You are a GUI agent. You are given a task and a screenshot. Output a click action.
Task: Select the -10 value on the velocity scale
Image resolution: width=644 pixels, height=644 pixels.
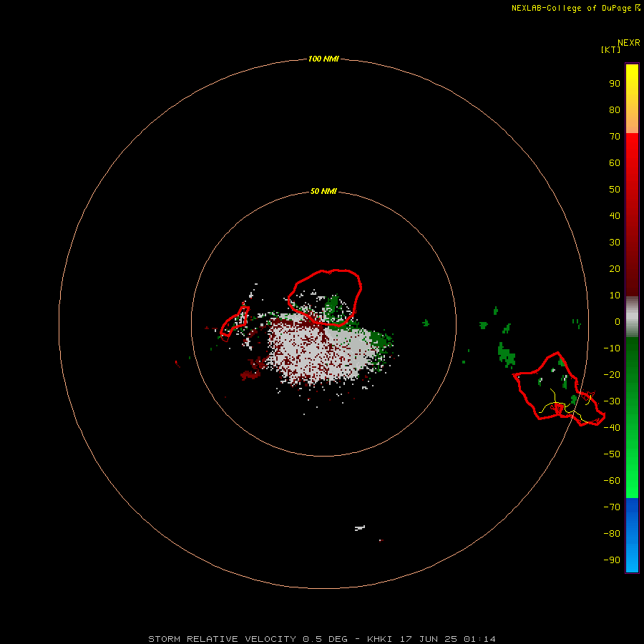click(612, 348)
